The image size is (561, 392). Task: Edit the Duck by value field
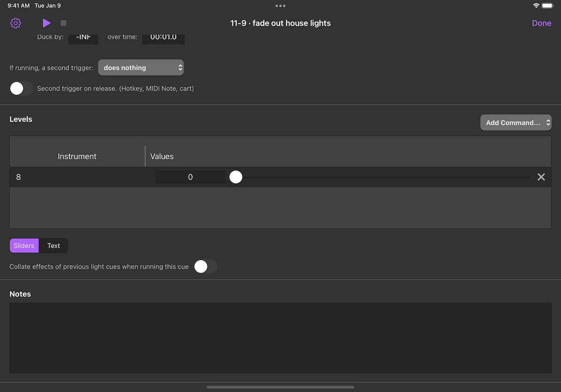pos(83,36)
